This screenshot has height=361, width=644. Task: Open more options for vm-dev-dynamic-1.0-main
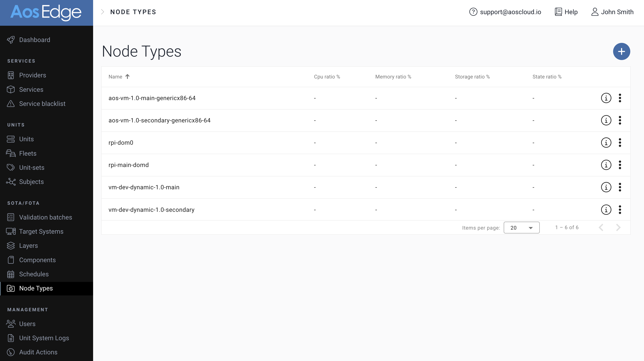[620, 187]
